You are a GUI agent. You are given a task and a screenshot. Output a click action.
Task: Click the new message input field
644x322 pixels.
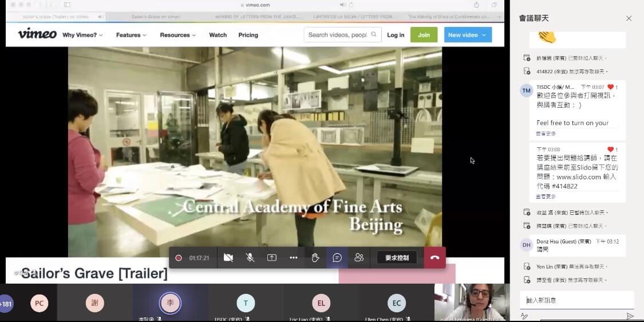tap(577, 300)
